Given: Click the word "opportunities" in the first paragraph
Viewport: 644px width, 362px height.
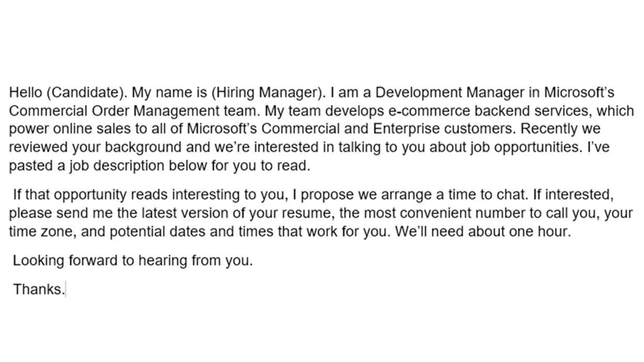Looking at the screenshot, I should (538, 147).
